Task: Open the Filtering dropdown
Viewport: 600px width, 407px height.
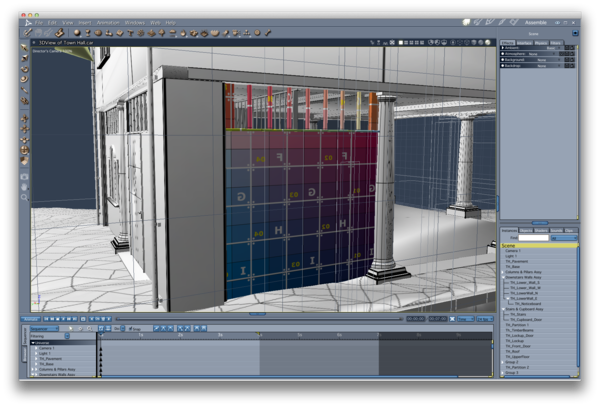Action: (x=67, y=336)
